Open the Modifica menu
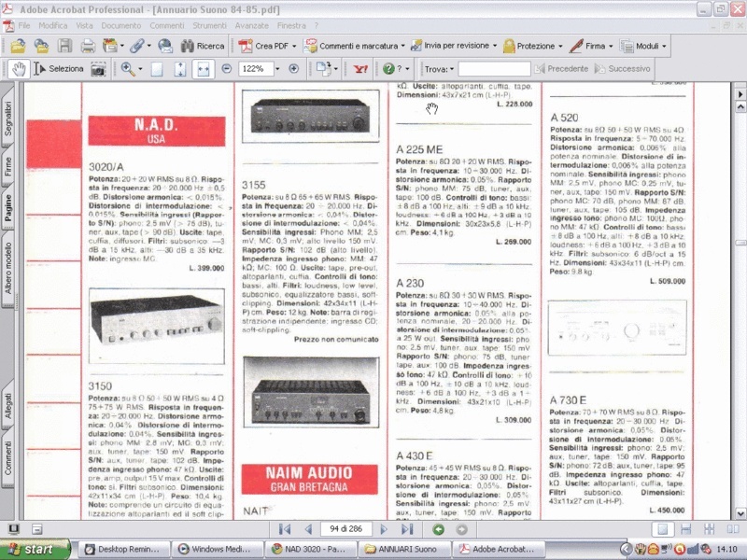 (x=53, y=26)
